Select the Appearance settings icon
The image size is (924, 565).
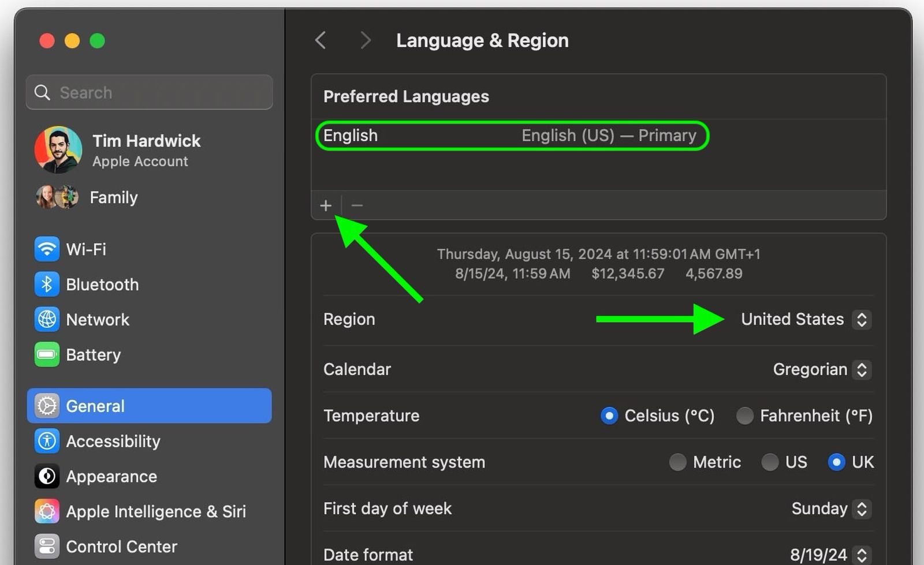tap(47, 476)
